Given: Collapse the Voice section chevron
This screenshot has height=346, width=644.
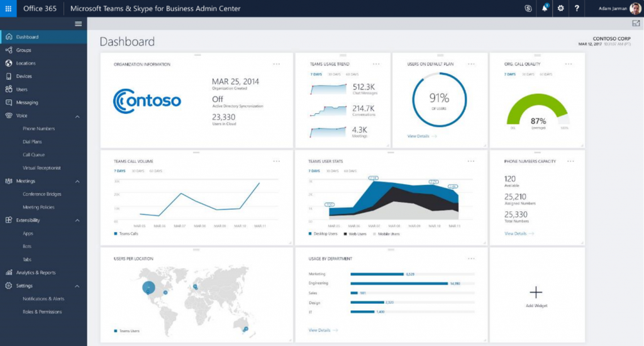Looking at the screenshot, I should 77,116.
